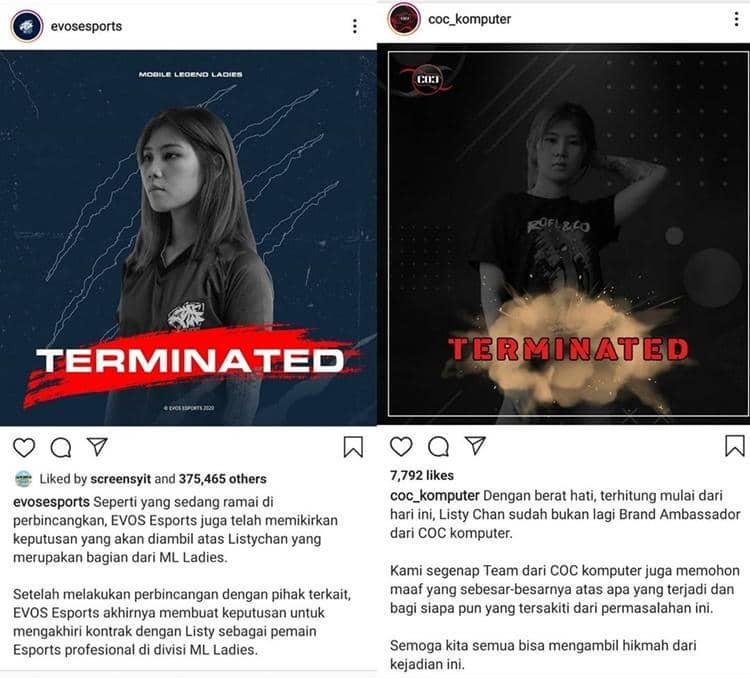Open the evosesports post options menu
750x678 pixels.
point(354,26)
